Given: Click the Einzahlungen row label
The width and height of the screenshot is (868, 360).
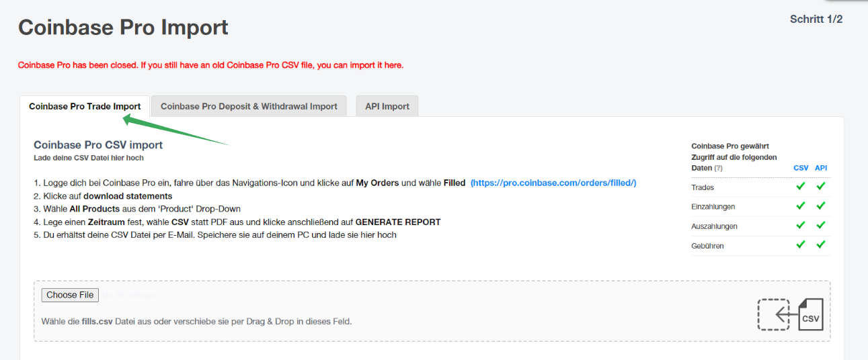Looking at the screenshot, I should click(713, 207).
